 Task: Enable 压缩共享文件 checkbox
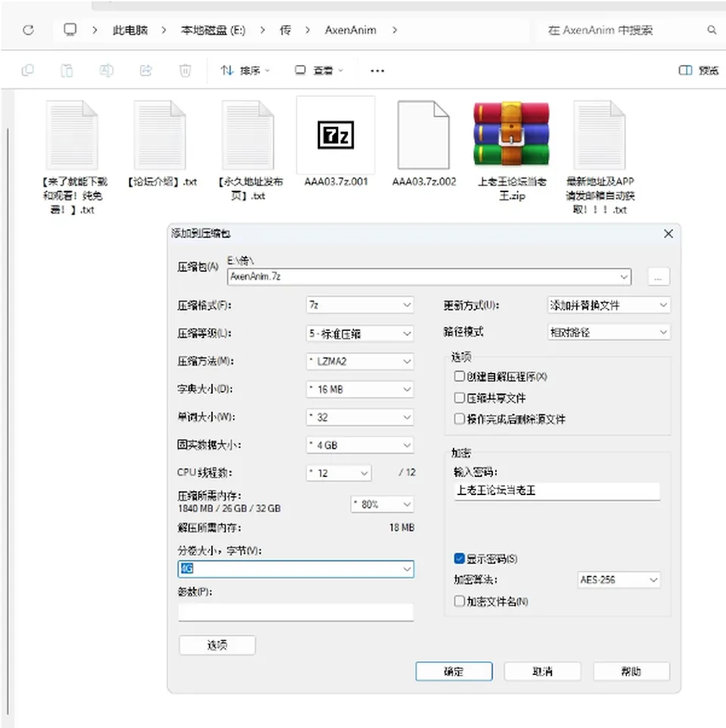click(459, 398)
